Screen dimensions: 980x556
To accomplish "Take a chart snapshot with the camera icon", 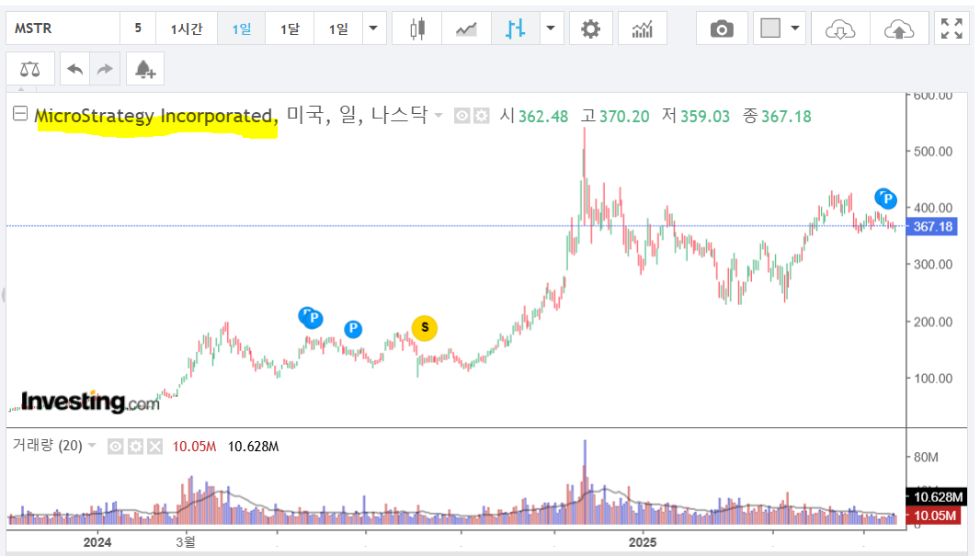I will pyautogui.click(x=722, y=28).
